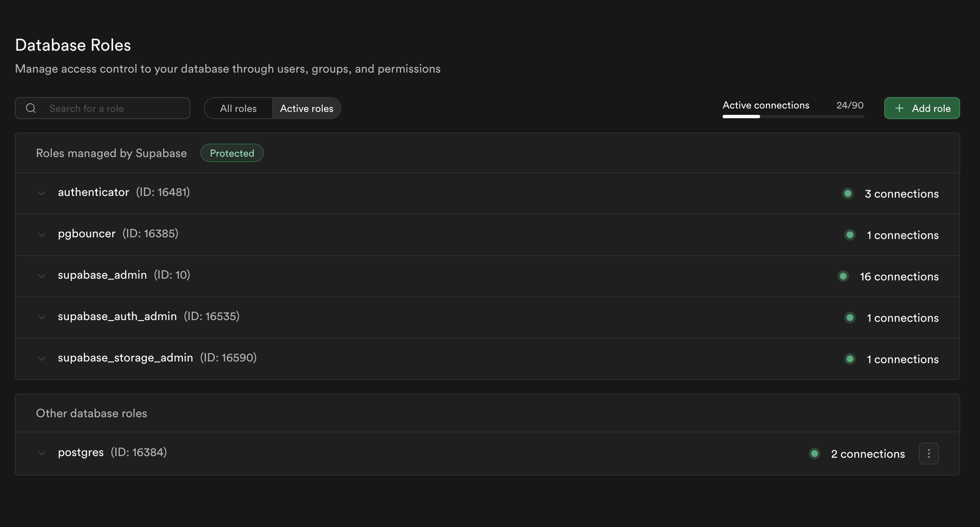Image resolution: width=980 pixels, height=527 pixels.
Task: Click the Protected badge
Action: pyautogui.click(x=232, y=153)
